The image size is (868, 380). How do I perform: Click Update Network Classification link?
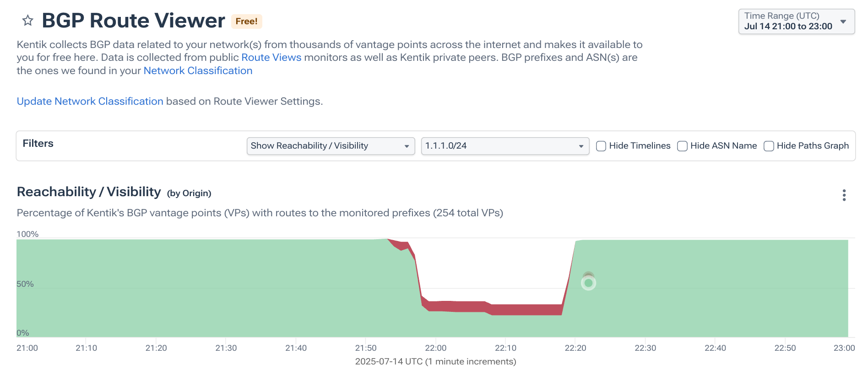pyautogui.click(x=90, y=101)
